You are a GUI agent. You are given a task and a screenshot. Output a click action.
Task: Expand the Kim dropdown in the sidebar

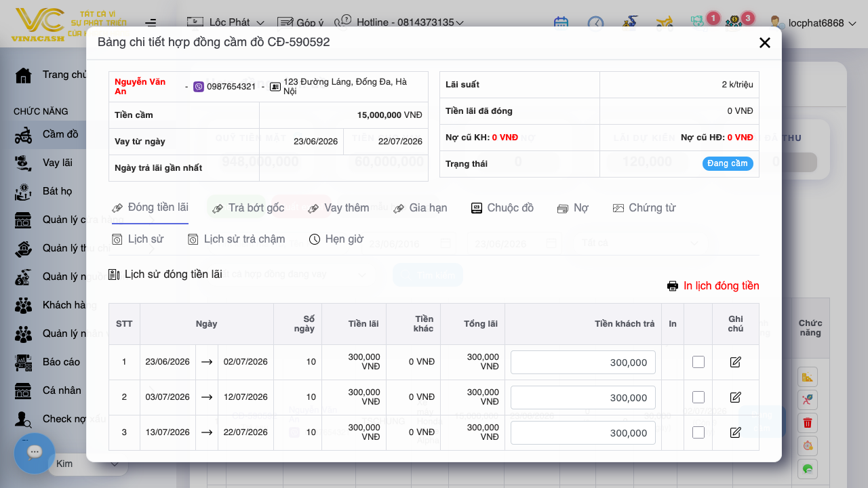[87, 464]
